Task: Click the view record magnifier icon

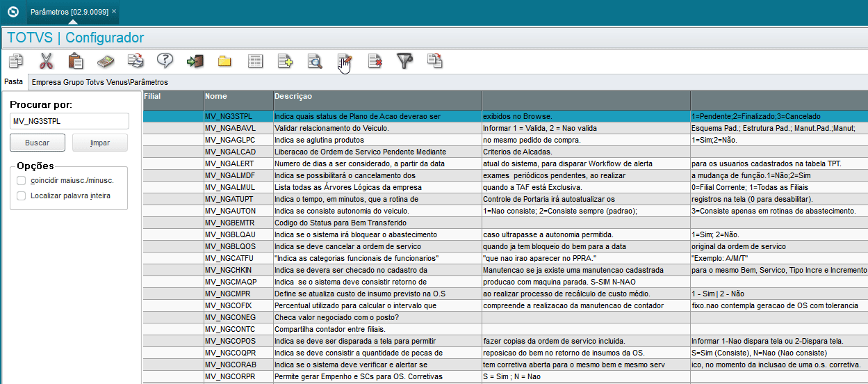Action: [x=315, y=61]
